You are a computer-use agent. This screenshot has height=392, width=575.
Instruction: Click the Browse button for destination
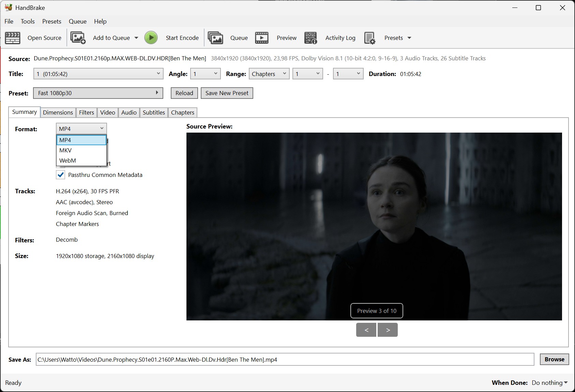point(555,359)
